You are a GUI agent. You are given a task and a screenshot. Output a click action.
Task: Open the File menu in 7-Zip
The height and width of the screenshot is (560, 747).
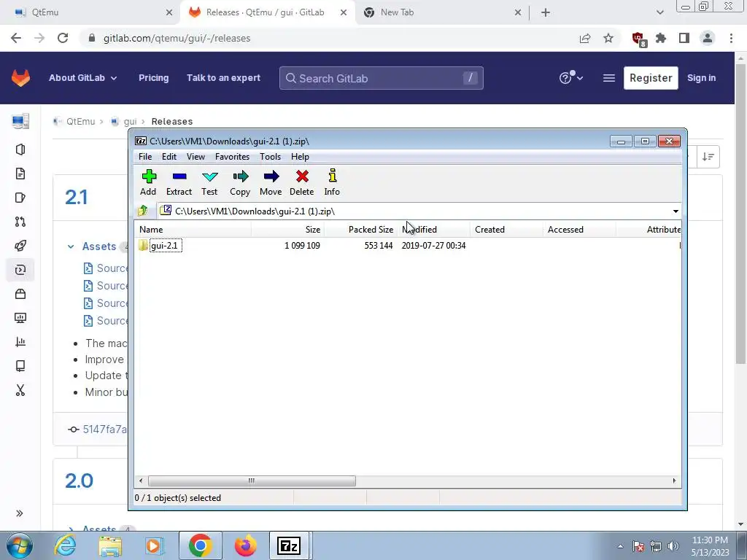pyautogui.click(x=145, y=157)
